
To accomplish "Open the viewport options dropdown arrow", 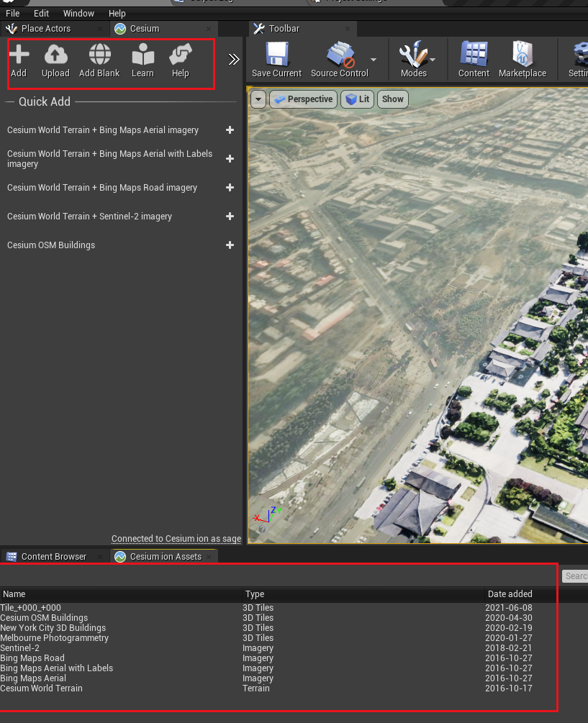I will (258, 99).
